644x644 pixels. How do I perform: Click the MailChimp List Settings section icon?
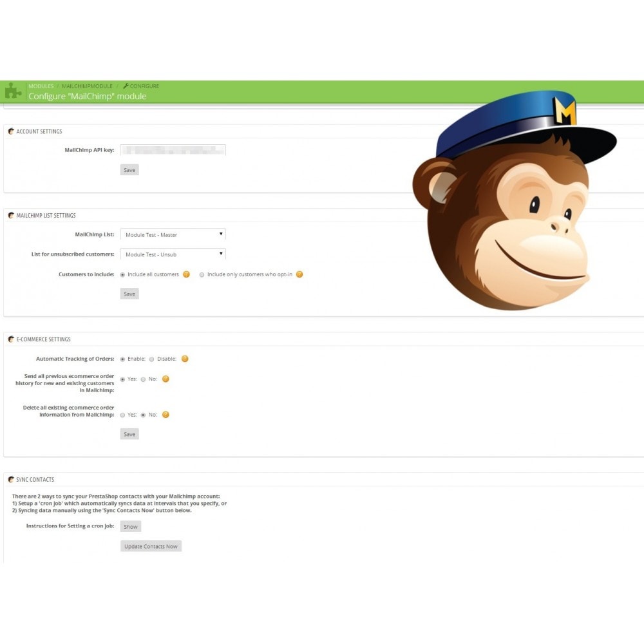pyautogui.click(x=11, y=215)
